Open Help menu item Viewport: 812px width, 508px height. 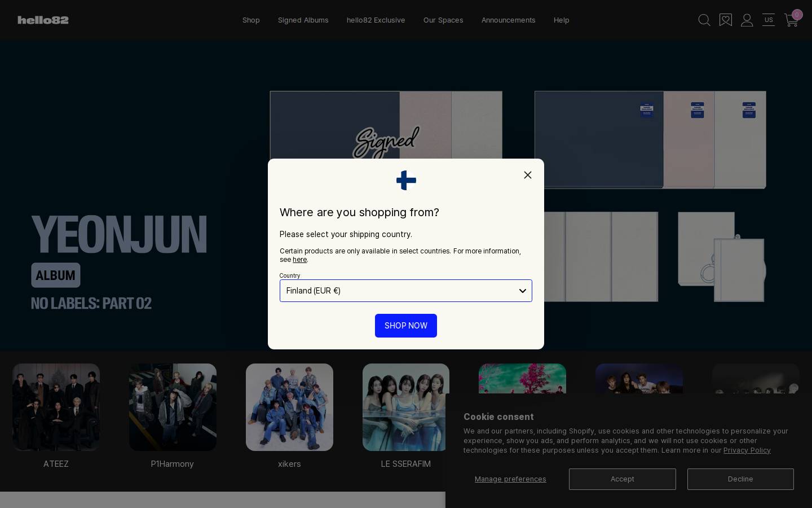[562, 20]
